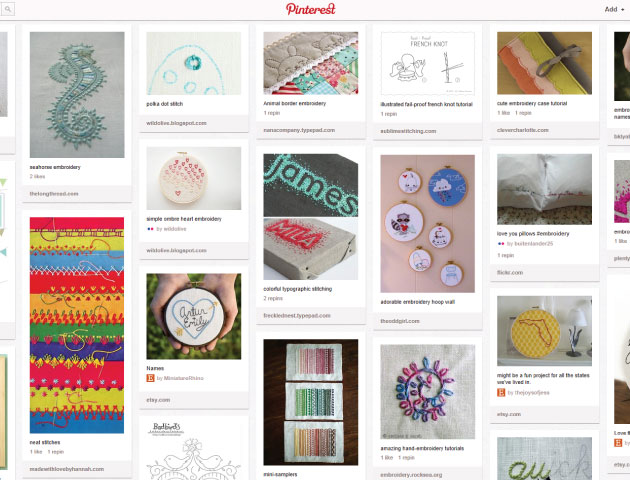
Task: Click Etsy icon beside MiniatureRhino
Action: 150,378
